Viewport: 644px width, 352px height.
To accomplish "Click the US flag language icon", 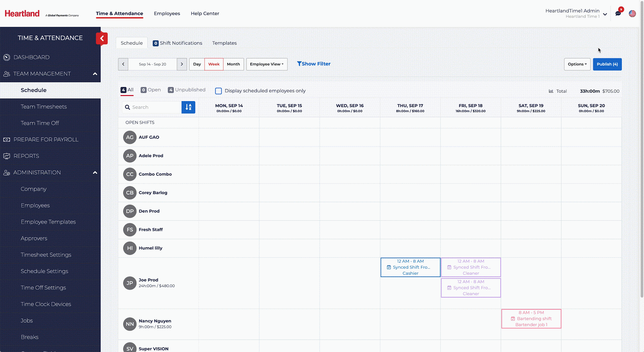I will point(632,14).
